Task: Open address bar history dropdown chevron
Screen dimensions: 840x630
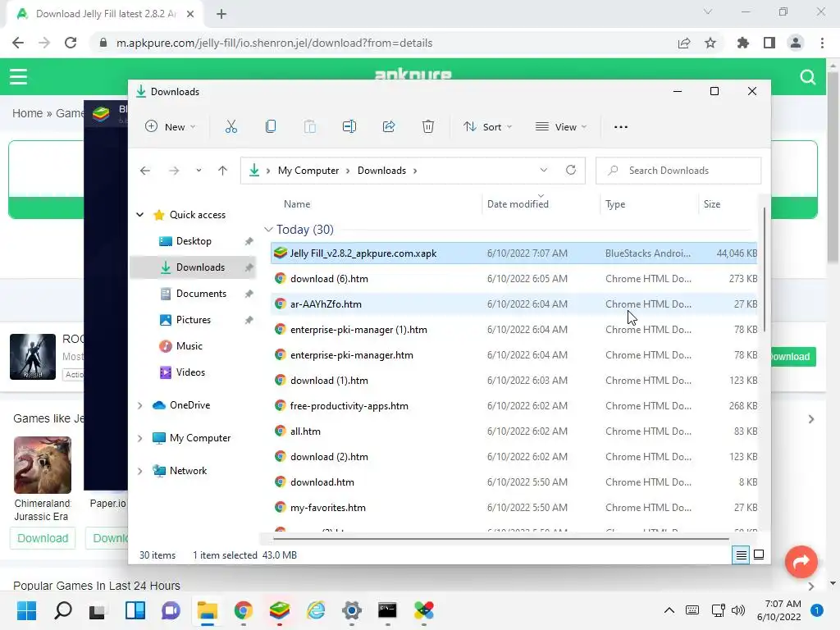Action: click(544, 171)
